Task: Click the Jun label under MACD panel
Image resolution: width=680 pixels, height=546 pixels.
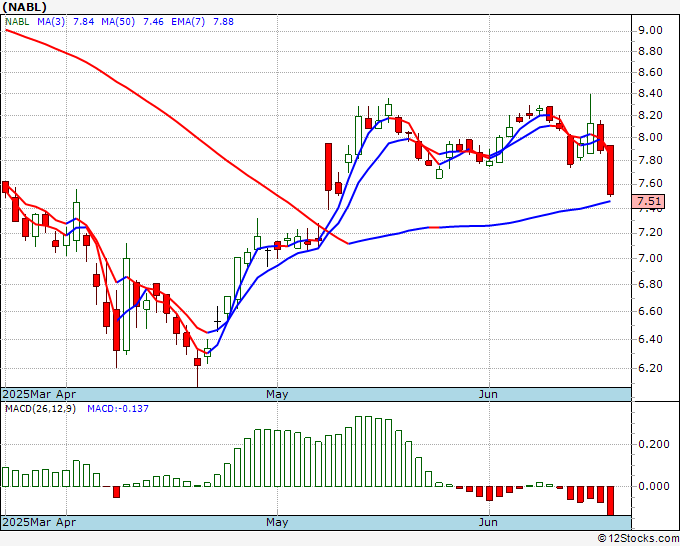Action: 488,522
